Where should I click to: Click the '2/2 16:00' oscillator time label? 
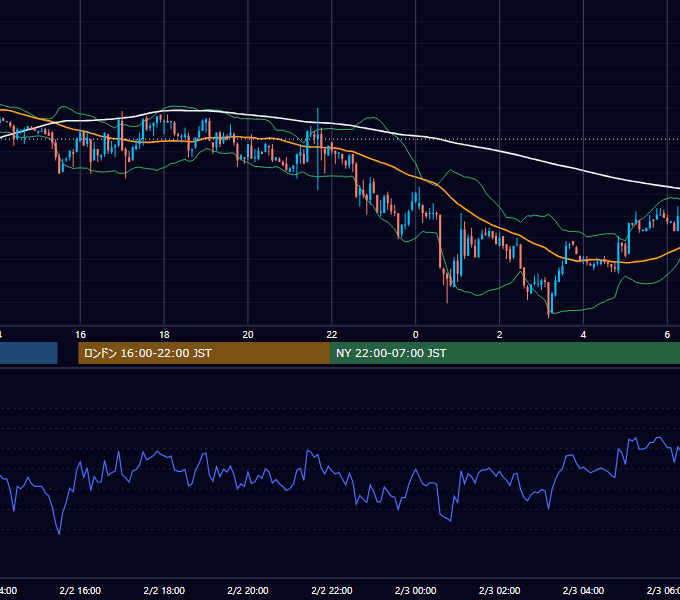tap(80, 590)
